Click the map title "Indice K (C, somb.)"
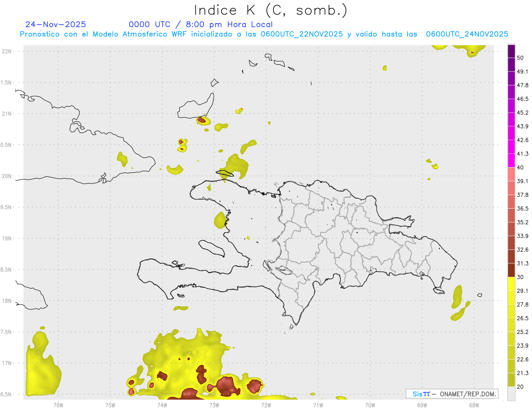 [271, 11]
